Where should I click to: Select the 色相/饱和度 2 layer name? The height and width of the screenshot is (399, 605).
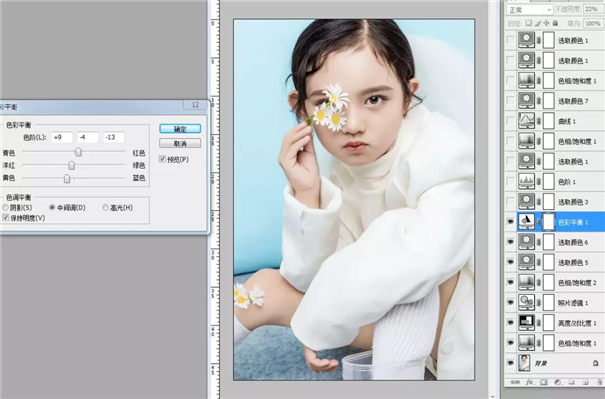(577, 282)
